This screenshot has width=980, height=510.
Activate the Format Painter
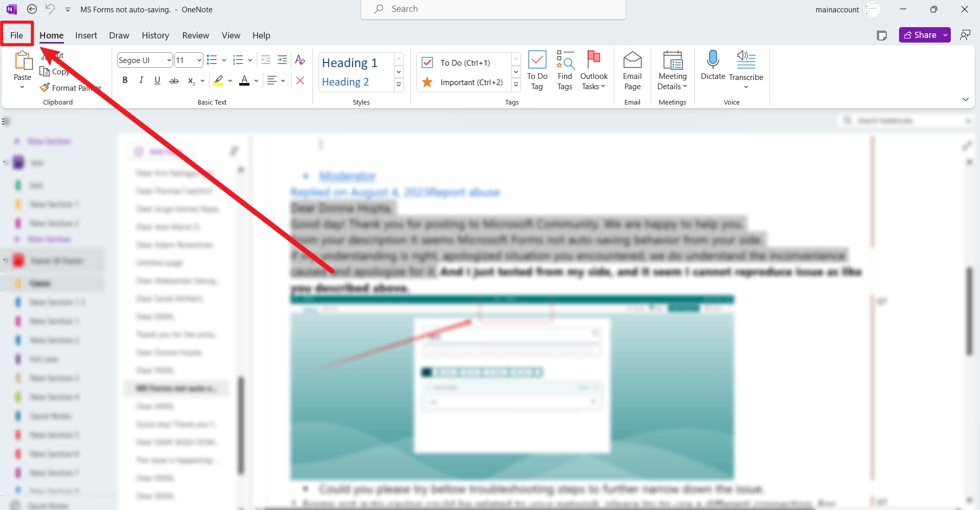tap(71, 88)
